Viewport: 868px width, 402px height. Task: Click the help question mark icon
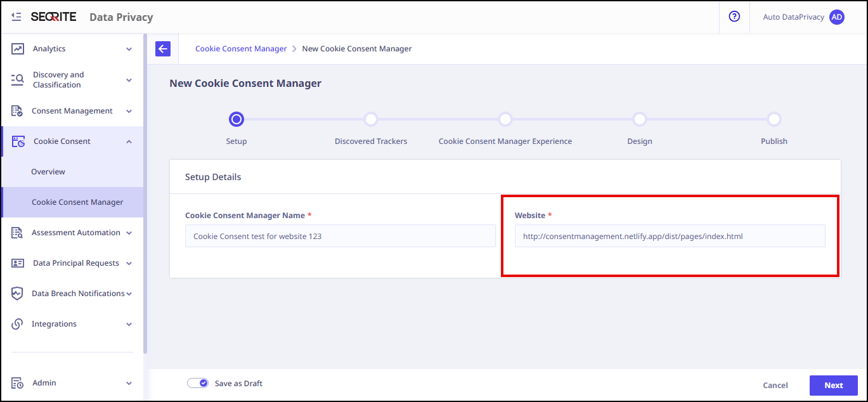coord(734,17)
